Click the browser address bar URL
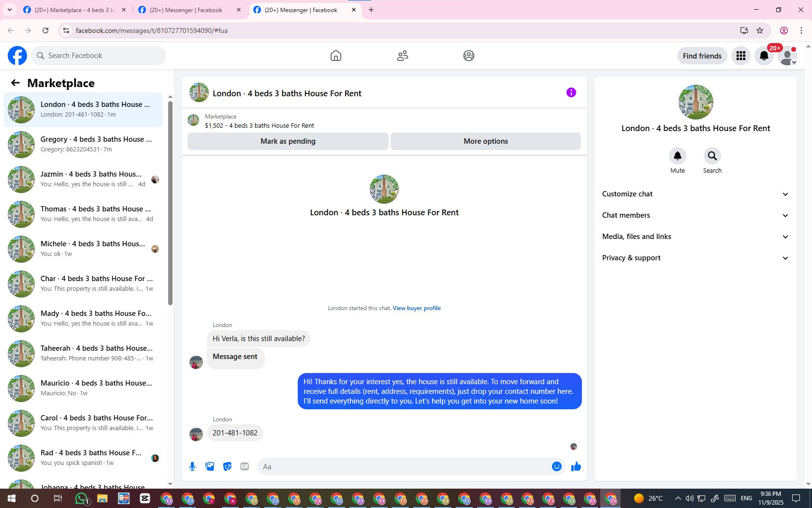The image size is (812, 508). (x=152, y=30)
